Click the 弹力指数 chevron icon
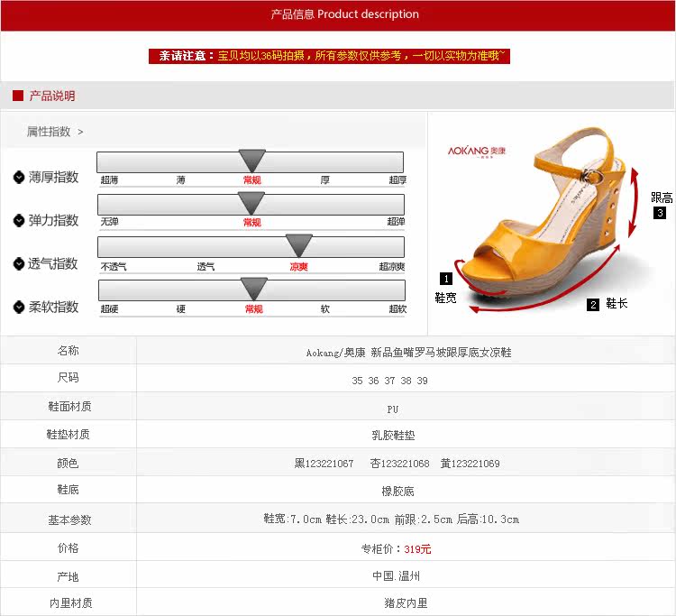 pos(19,221)
